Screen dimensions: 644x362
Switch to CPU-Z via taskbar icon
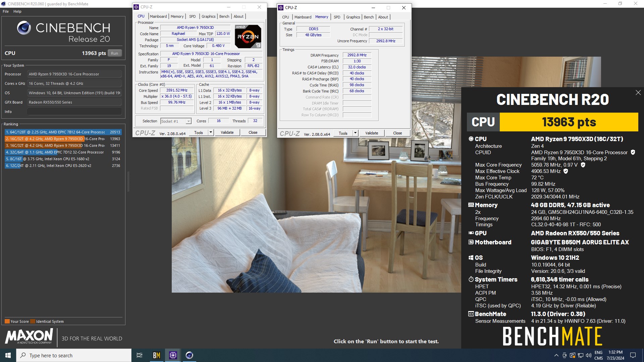pos(173,355)
